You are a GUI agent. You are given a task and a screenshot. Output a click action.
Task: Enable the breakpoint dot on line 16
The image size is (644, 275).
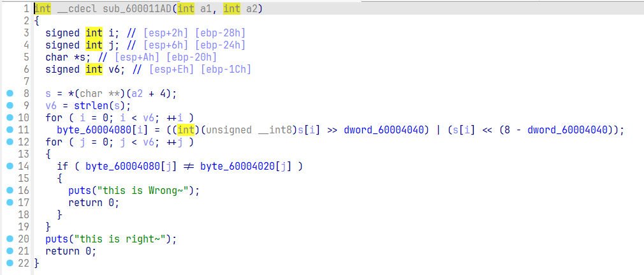9,191
